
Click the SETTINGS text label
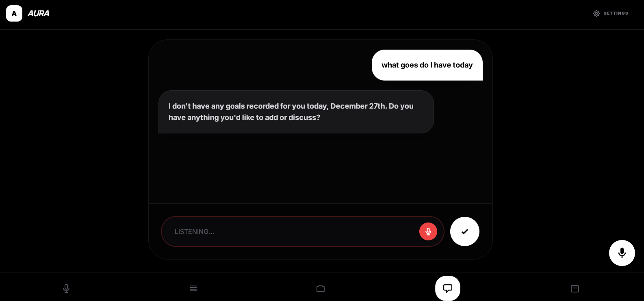pos(616,13)
